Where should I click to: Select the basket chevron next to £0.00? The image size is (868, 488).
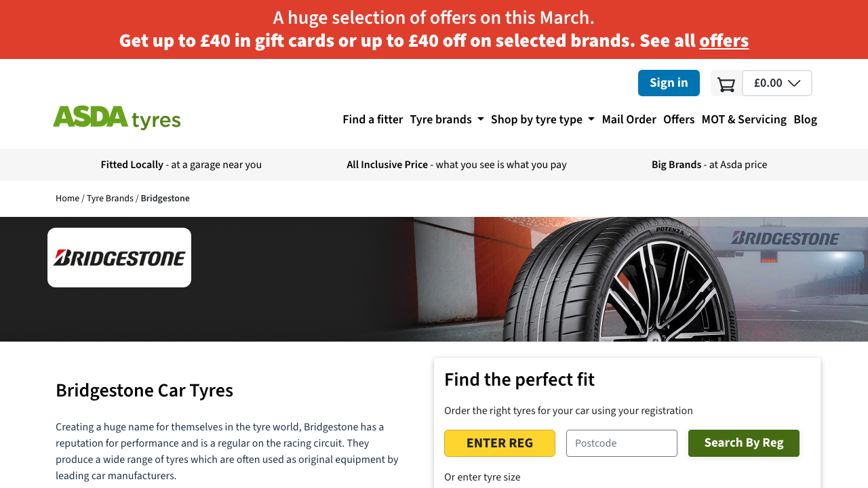point(795,83)
